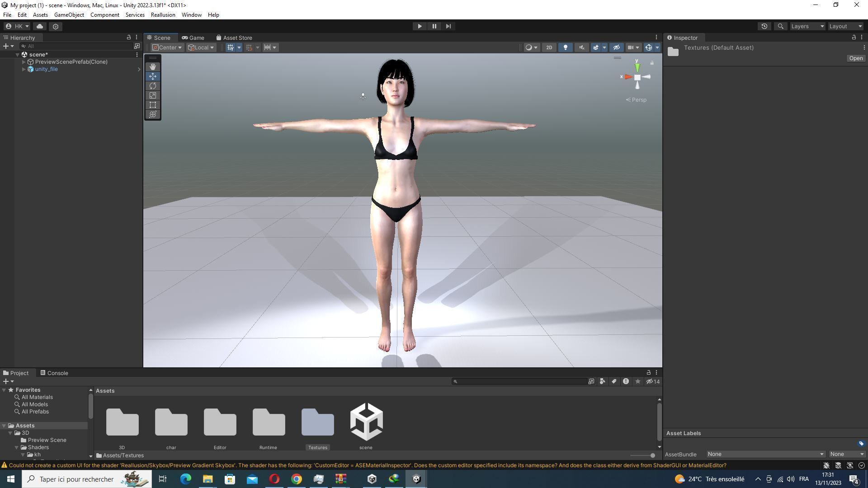Open the Component menu

104,15
